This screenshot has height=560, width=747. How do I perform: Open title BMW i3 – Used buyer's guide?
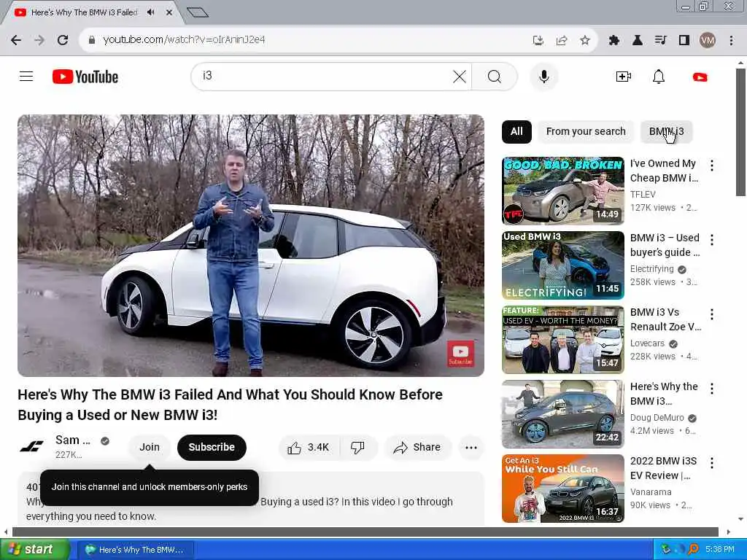coord(665,245)
